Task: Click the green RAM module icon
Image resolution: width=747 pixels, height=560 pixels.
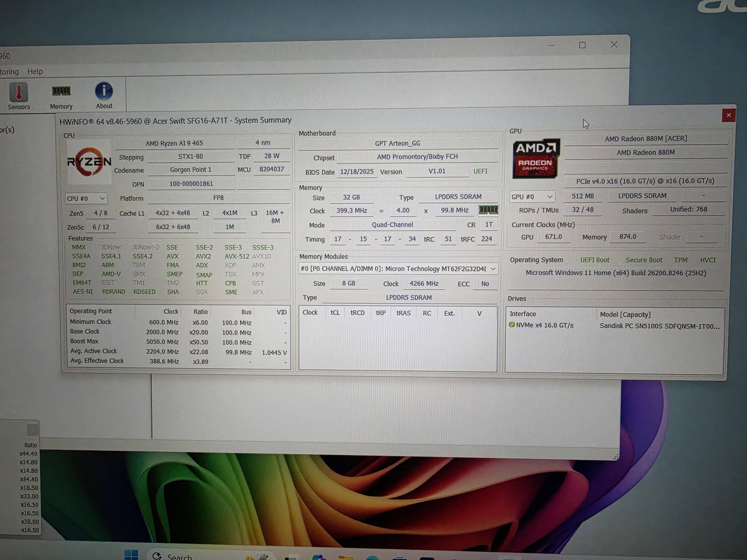Action: coord(488,210)
